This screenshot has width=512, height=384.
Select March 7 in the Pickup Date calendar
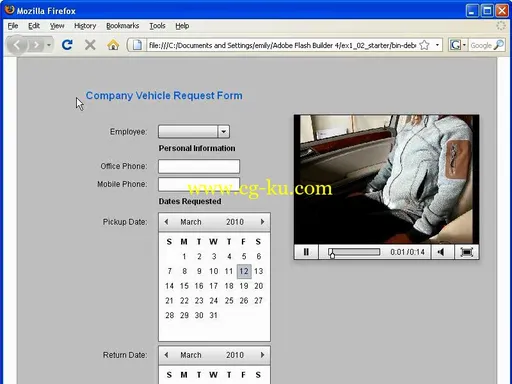170,271
